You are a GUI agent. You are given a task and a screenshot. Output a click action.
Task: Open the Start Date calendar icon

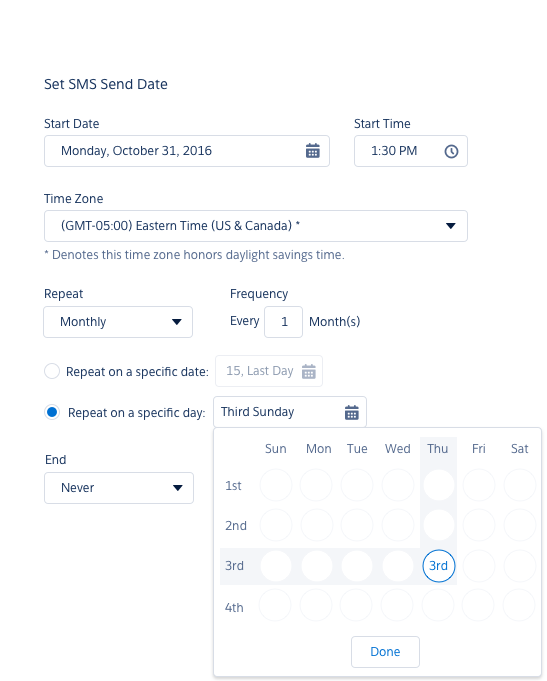(312, 151)
